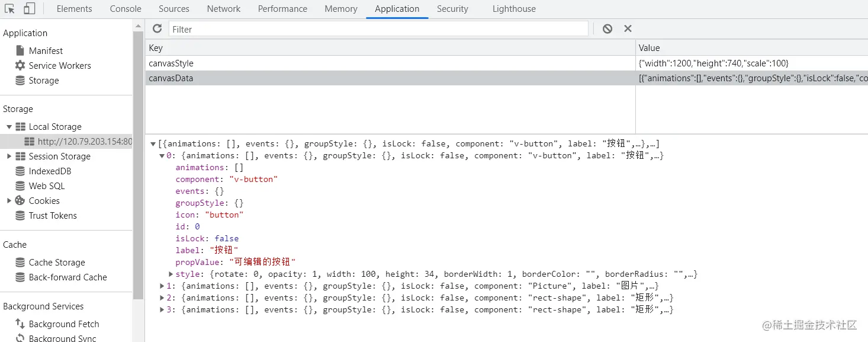This screenshot has height=342, width=868.
Task: Click the clear all circle-slash icon
Action: 607,28
